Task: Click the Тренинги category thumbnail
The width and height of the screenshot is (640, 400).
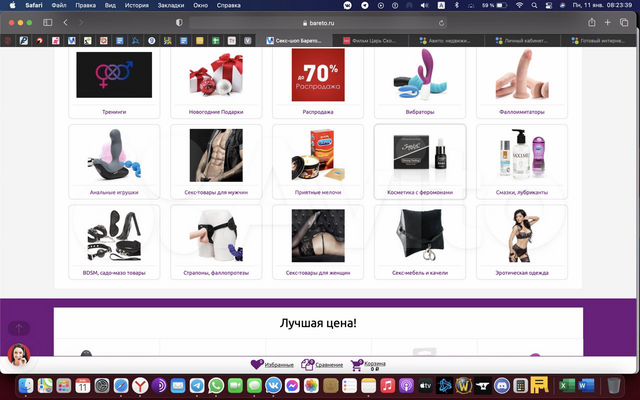Action: click(114, 75)
